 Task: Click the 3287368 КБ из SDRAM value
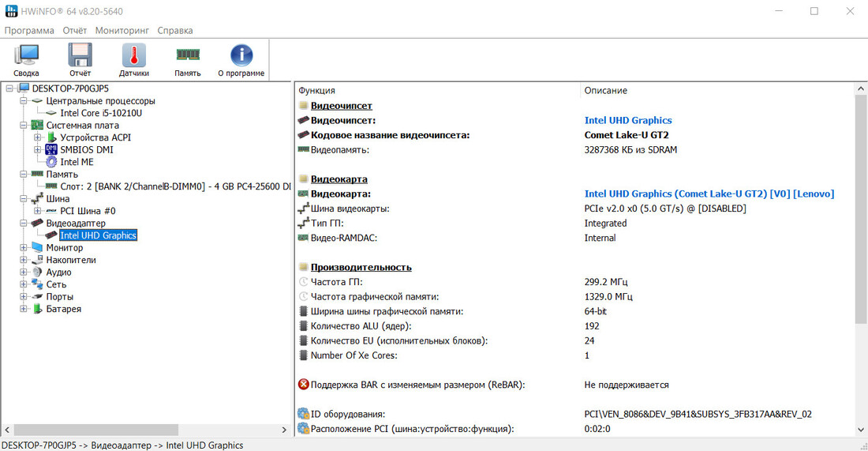tap(630, 149)
